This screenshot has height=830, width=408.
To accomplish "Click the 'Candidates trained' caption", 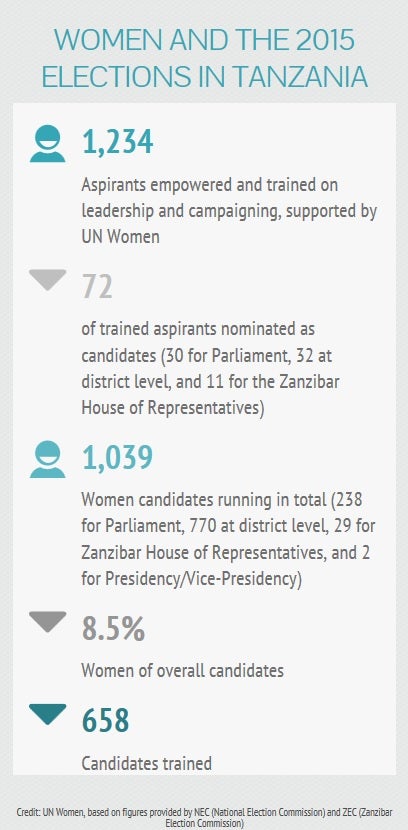I will pos(147,763).
